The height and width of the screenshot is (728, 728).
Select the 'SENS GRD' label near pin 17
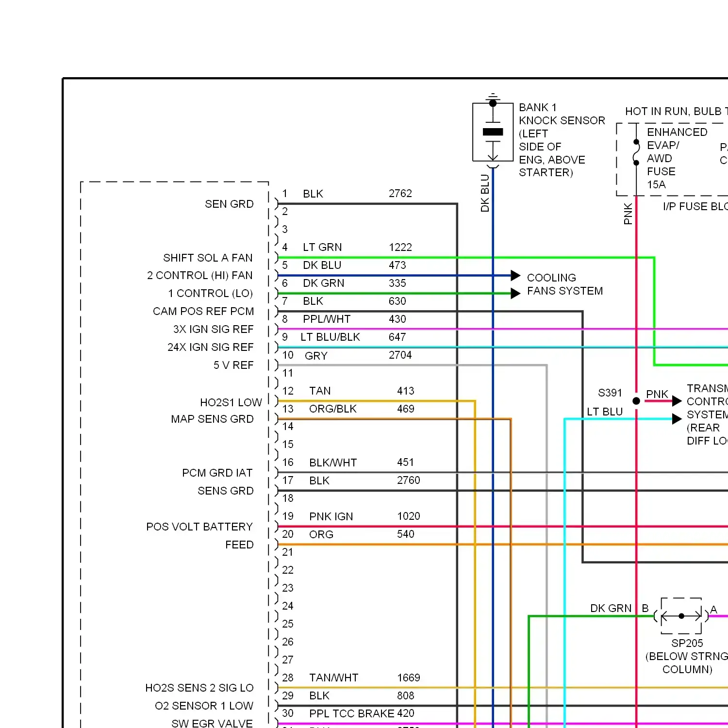226,491
